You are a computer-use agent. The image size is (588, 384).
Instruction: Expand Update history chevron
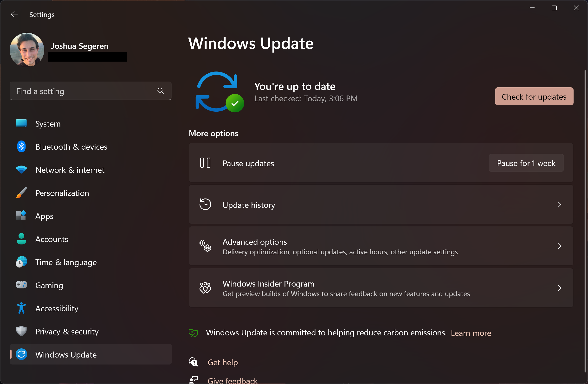coord(559,205)
